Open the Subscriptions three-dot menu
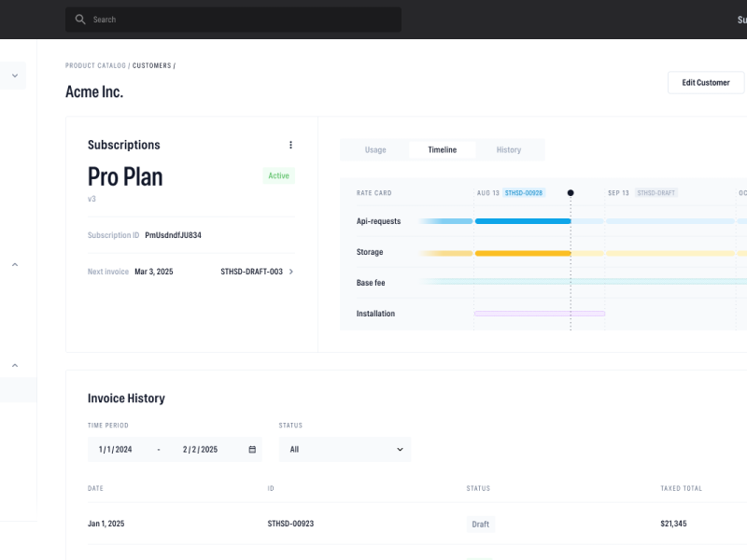The height and width of the screenshot is (560, 747). click(x=290, y=145)
